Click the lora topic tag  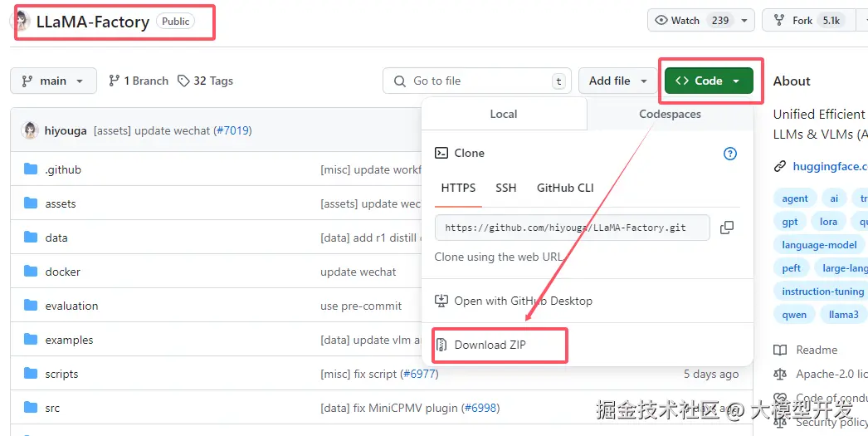click(x=828, y=222)
